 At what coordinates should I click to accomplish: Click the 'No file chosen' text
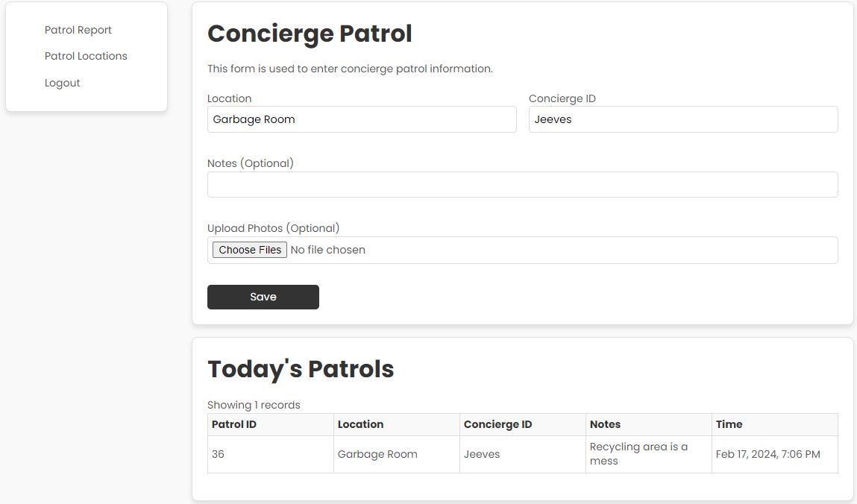[x=328, y=250]
